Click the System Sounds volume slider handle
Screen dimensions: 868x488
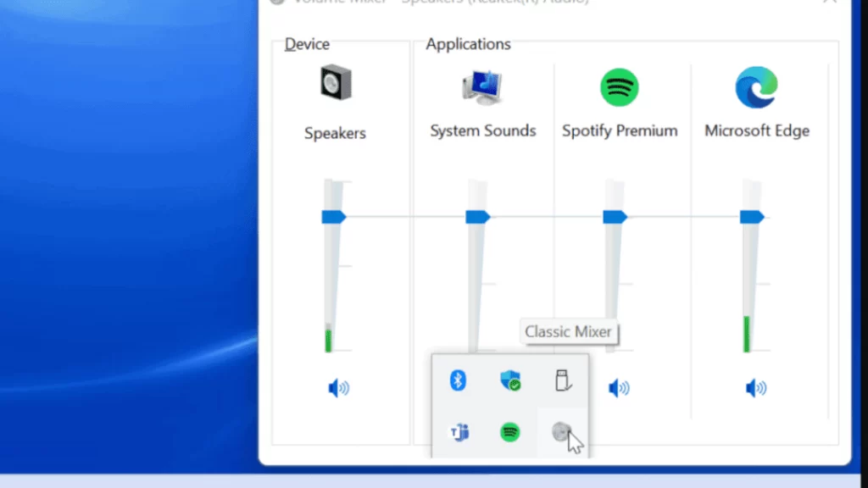tap(478, 217)
